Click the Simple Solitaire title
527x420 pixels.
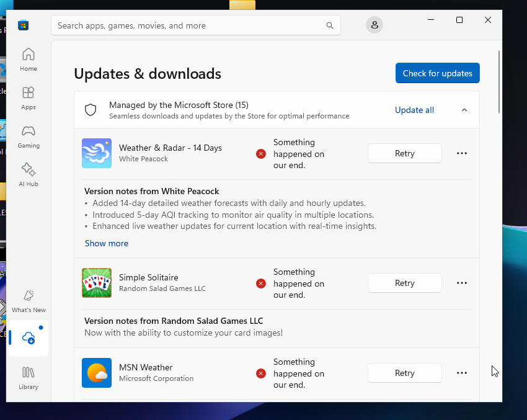click(149, 277)
